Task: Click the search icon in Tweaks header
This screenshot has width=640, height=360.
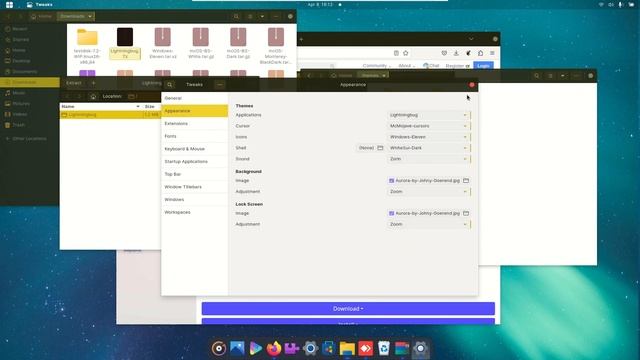Action: [170, 84]
